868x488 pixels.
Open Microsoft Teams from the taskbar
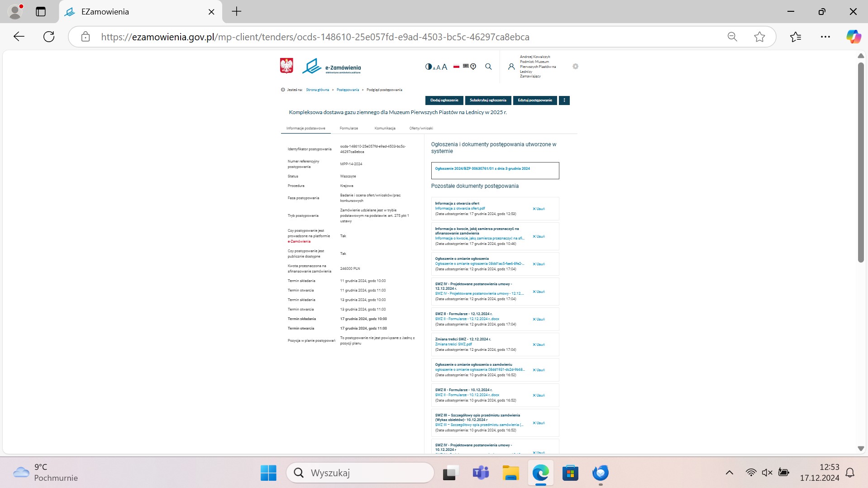pos(481,473)
